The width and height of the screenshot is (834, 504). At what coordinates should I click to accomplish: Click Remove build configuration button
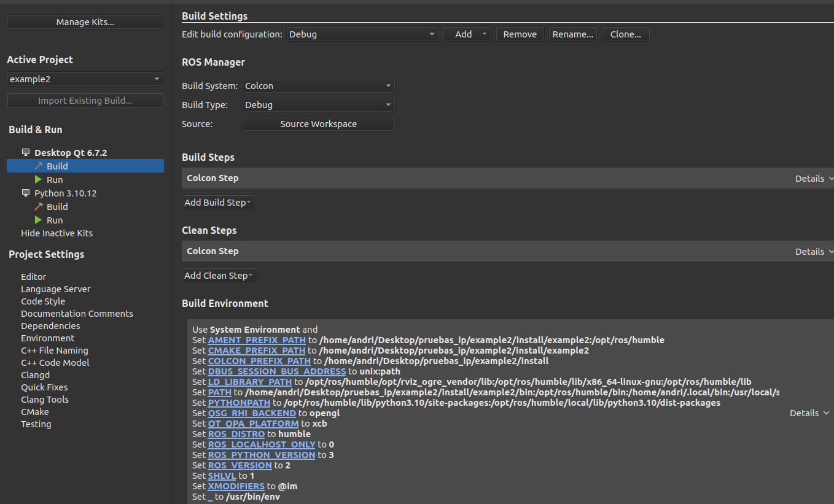520,34
